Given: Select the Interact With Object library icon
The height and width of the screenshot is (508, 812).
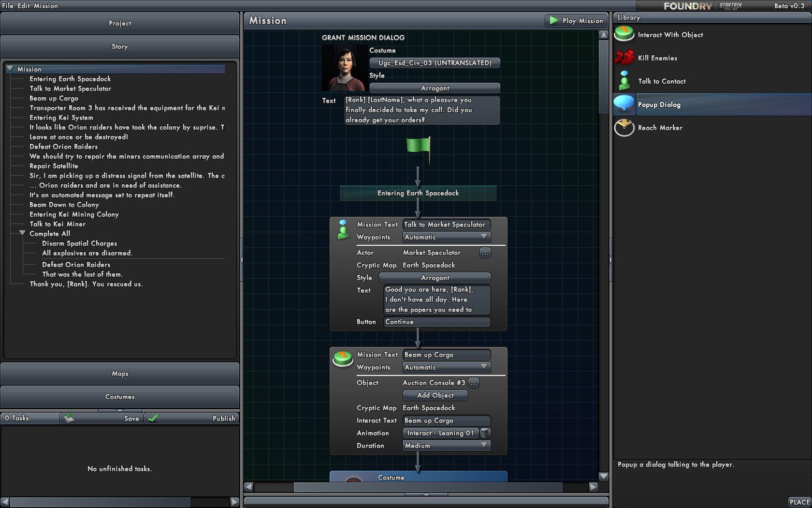Looking at the screenshot, I should (624, 34).
